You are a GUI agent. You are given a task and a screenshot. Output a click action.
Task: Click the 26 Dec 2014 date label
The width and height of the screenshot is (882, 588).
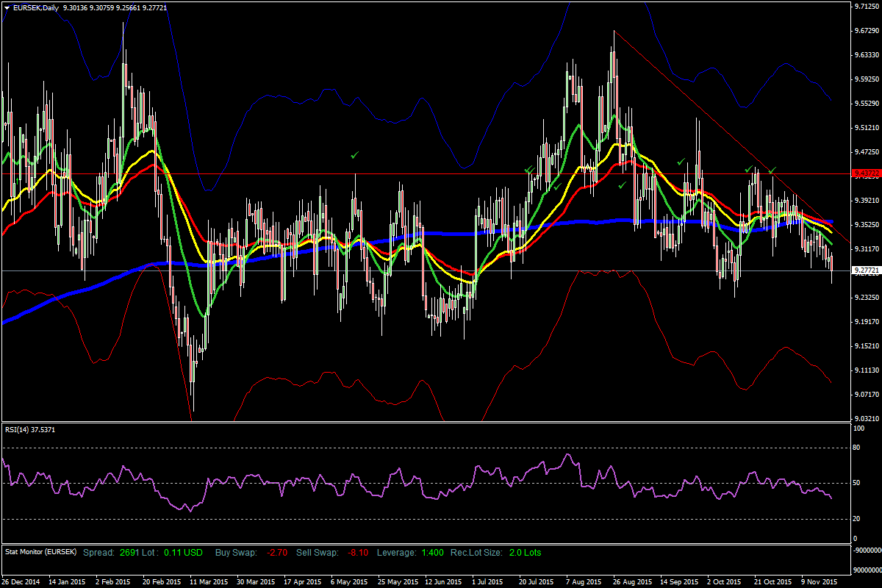pyautogui.click(x=21, y=581)
